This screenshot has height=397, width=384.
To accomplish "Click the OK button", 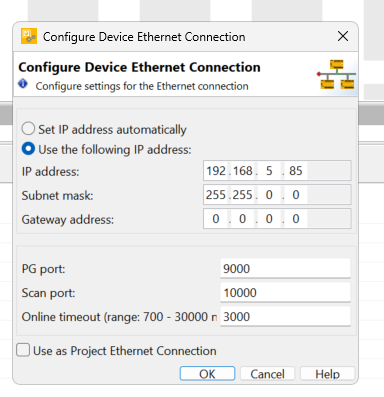I will tap(207, 373).
